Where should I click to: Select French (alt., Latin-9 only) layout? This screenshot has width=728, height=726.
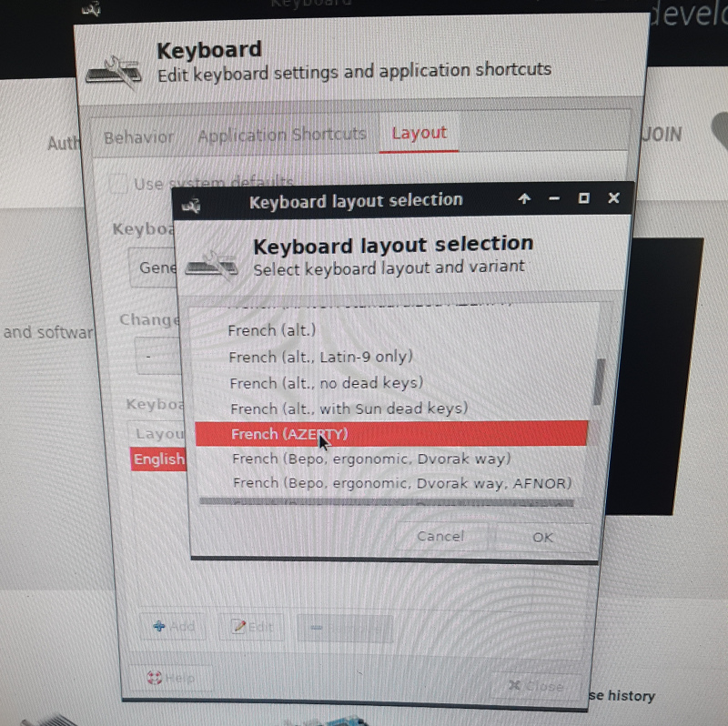pos(321,357)
